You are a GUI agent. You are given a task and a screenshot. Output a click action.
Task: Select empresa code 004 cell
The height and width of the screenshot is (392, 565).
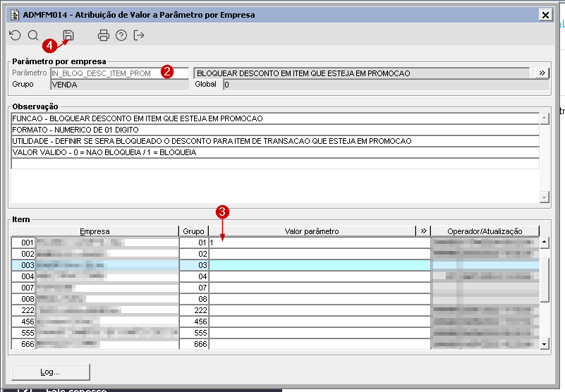[24, 276]
